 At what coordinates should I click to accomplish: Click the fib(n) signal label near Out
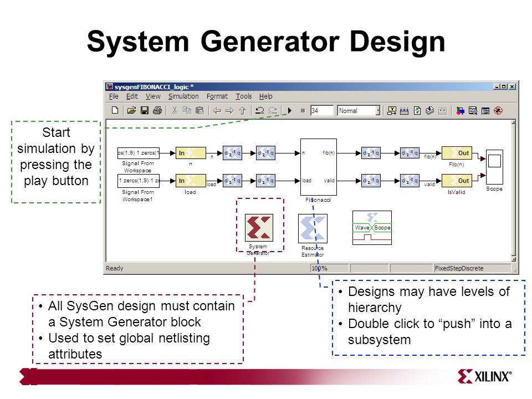(x=430, y=157)
